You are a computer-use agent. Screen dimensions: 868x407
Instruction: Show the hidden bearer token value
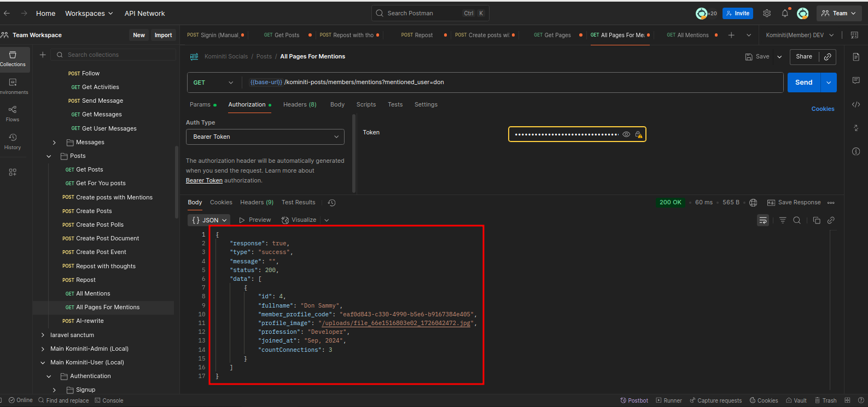pos(626,134)
